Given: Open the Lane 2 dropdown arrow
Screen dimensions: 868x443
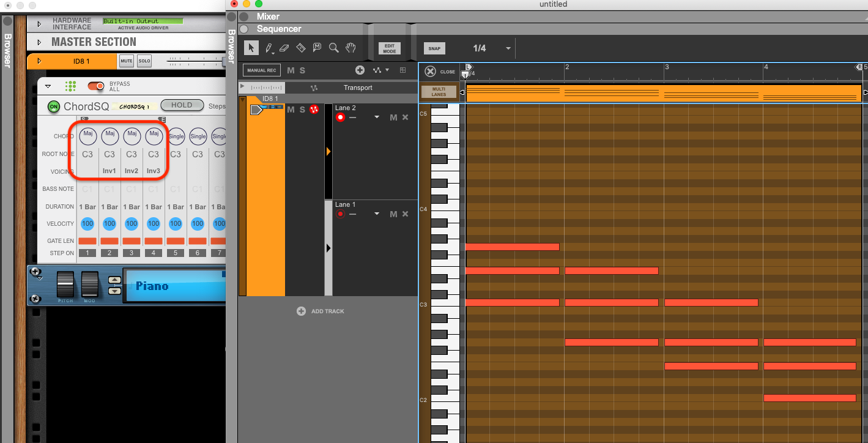Looking at the screenshot, I should click(x=377, y=117).
